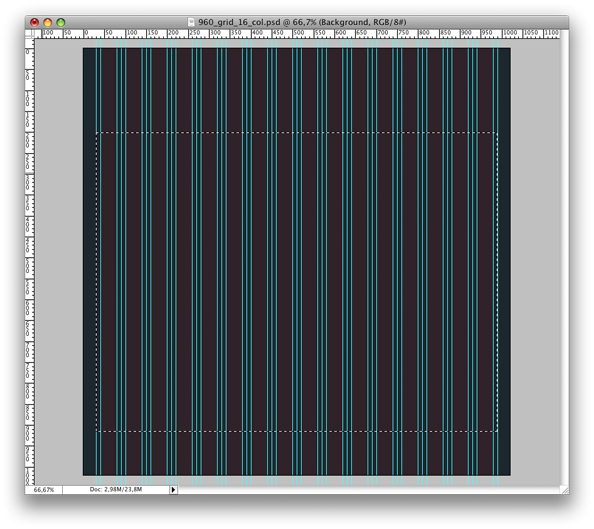
Task: Click the Doc: 2,98M/23,8M status readout
Action: (x=116, y=490)
